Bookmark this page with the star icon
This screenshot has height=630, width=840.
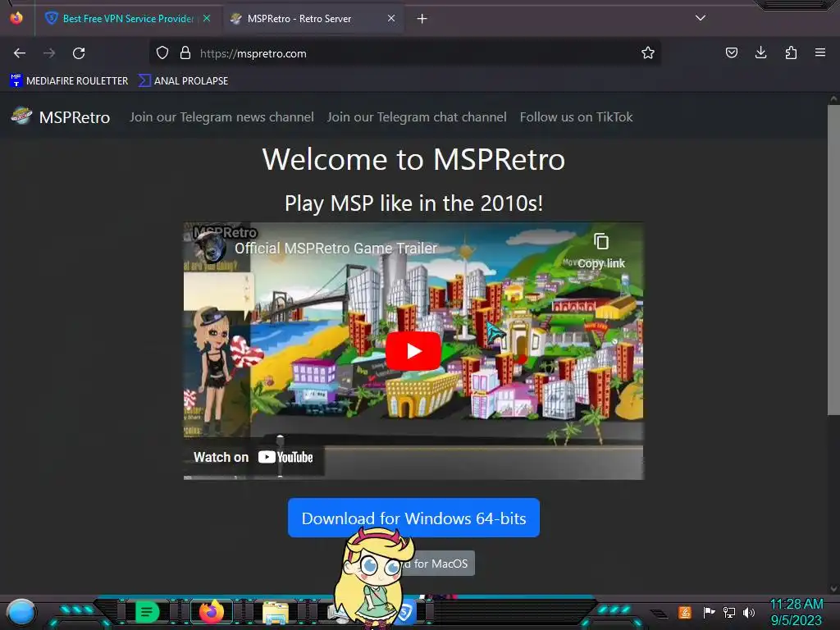(x=648, y=53)
